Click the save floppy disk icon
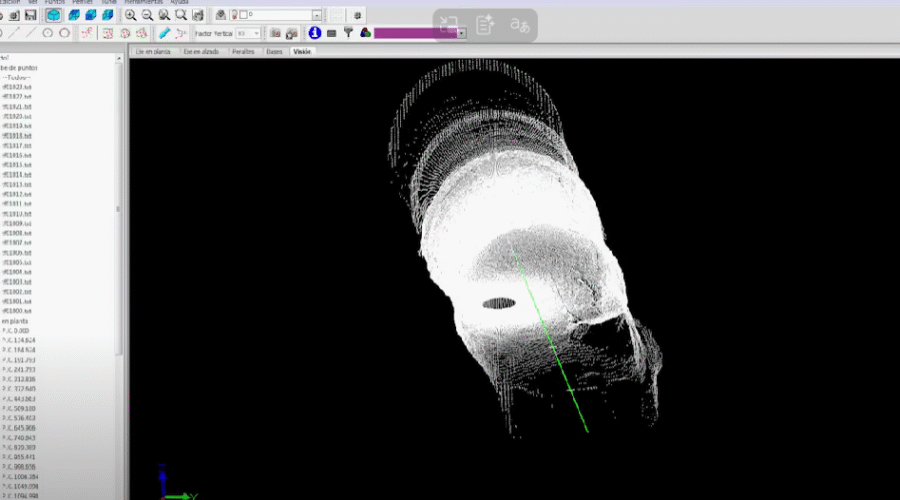 click(x=31, y=15)
